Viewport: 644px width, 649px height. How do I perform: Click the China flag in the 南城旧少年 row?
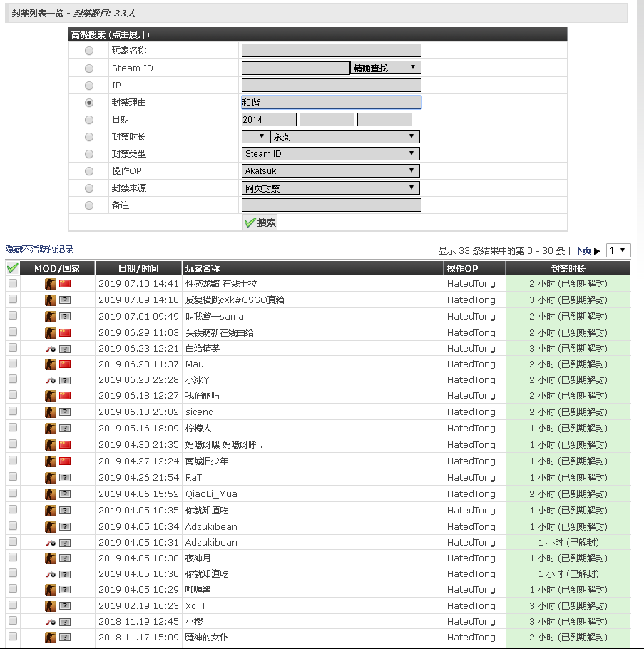pos(65,461)
